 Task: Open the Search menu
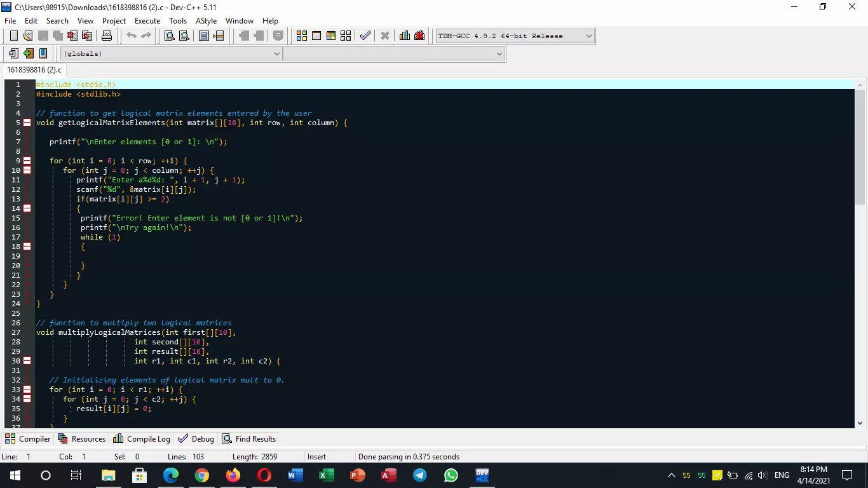(x=57, y=21)
